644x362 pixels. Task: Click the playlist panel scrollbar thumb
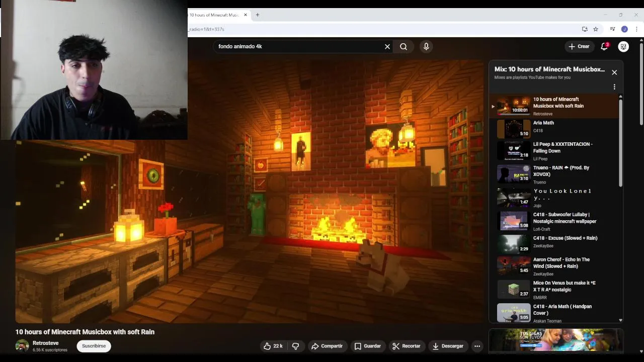click(x=620, y=143)
